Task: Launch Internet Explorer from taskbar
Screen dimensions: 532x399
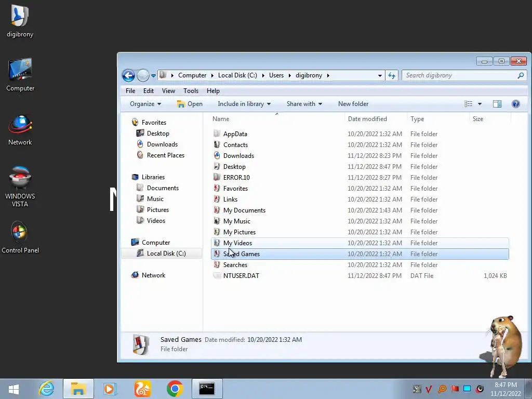Action: 46,389
